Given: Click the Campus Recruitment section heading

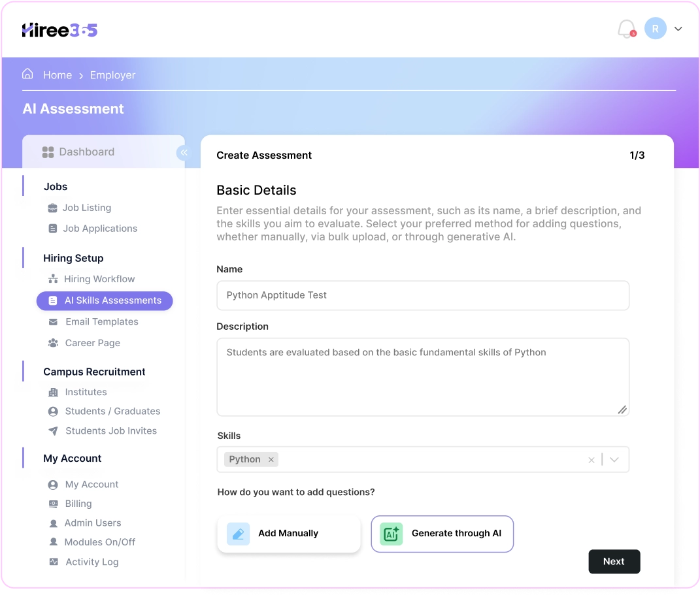Looking at the screenshot, I should [94, 372].
